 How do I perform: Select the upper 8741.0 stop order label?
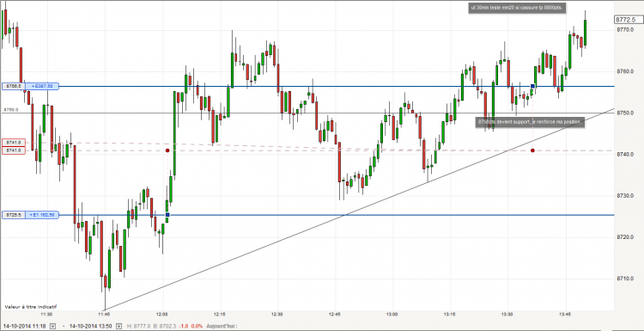pyautogui.click(x=14, y=142)
